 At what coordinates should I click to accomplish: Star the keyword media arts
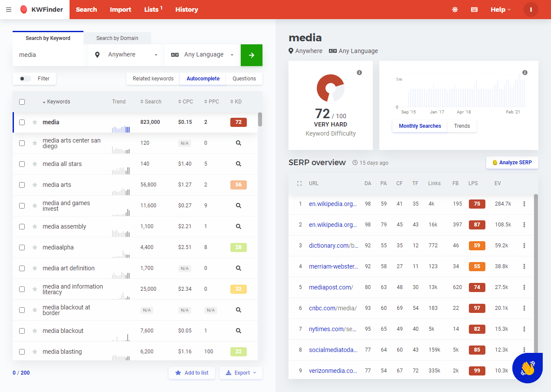(35, 185)
